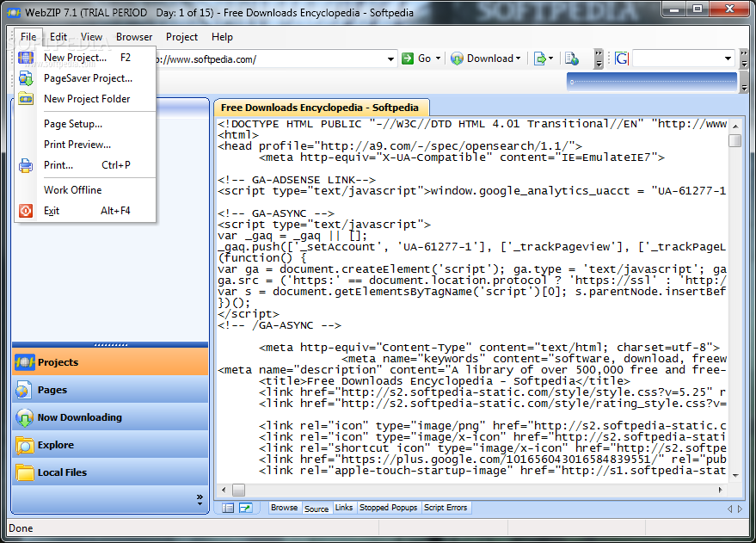Screen dimensions: 756x543
Task: Open the Edit menu
Action: [x=58, y=37]
